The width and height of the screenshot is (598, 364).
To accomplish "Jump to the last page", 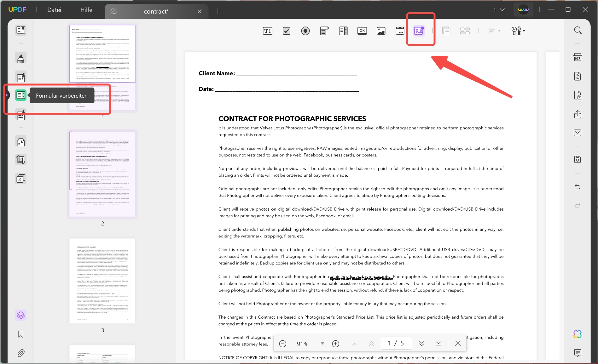I will pyautogui.click(x=438, y=344).
